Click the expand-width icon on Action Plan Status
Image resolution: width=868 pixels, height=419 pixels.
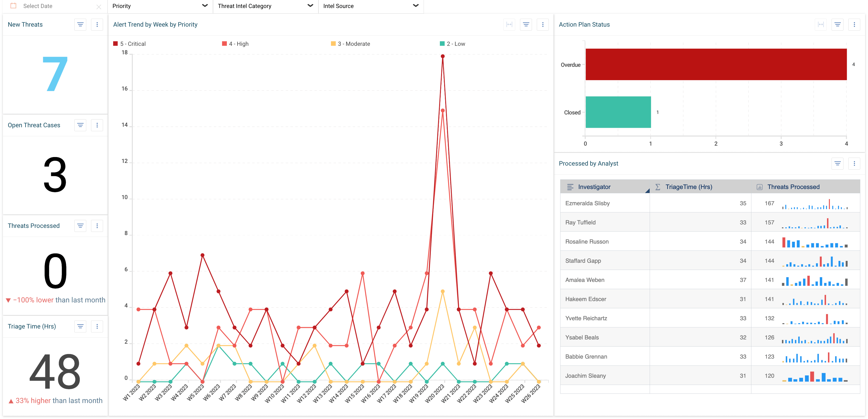pos(821,24)
